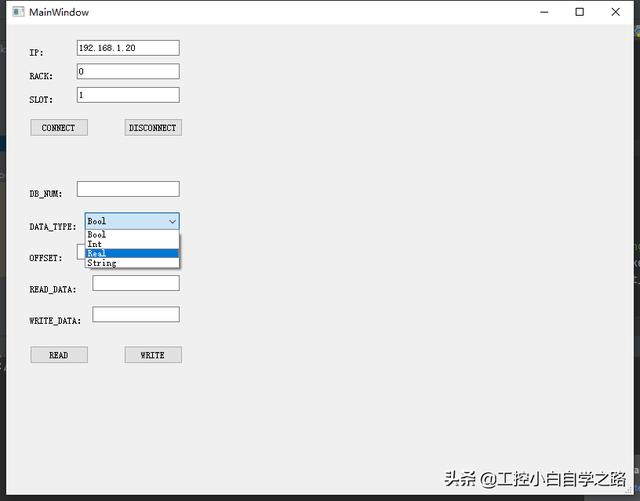This screenshot has width=640, height=501.
Task: Click the WRITE_DATA field
Action: click(x=136, y=314)
